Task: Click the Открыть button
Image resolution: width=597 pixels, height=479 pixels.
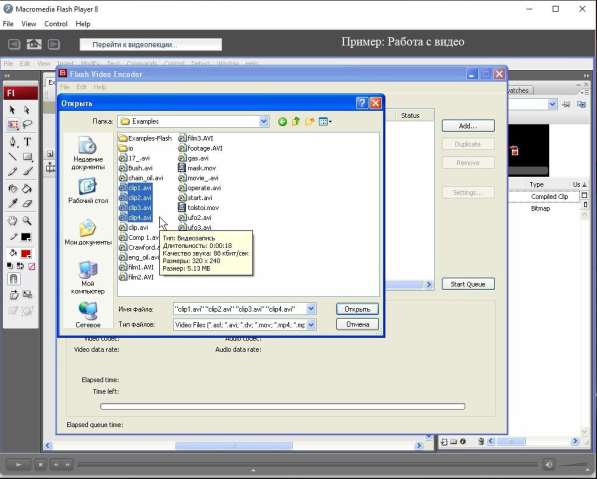Action: (x=357, y=309)
